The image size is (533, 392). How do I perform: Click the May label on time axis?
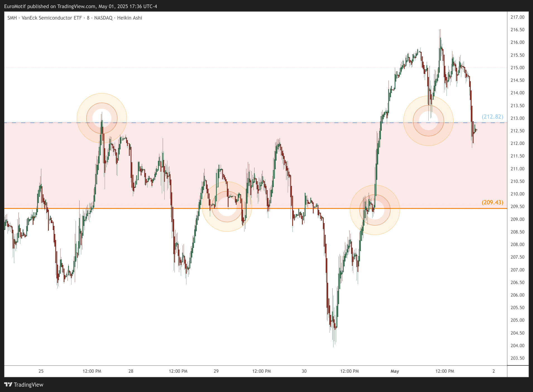395,371
